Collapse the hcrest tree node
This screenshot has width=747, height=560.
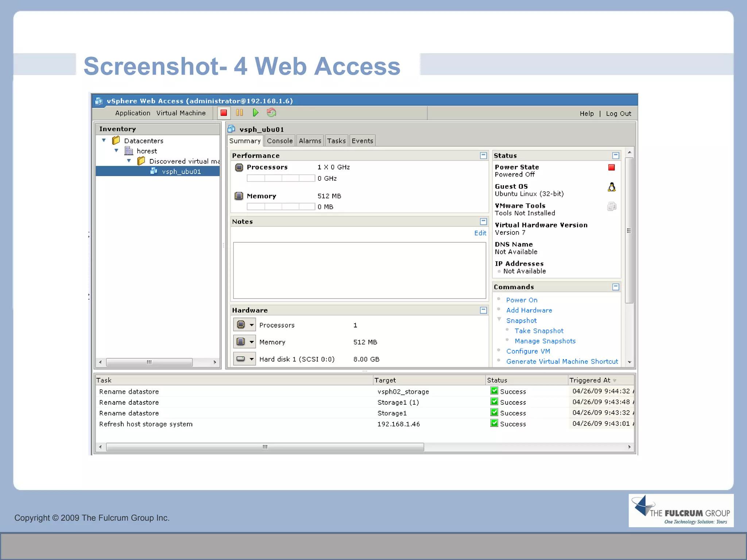tap(116, 151)
